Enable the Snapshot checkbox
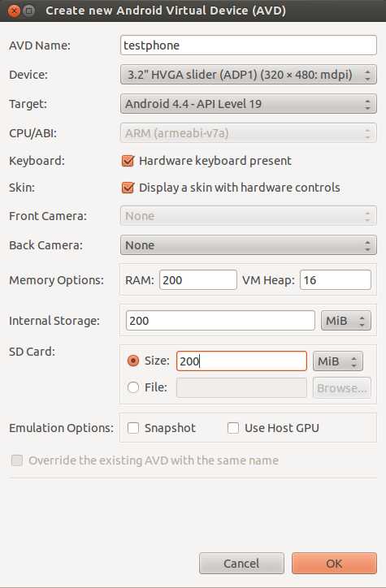This screenshot has height=588, width=386. click(133, 428)
